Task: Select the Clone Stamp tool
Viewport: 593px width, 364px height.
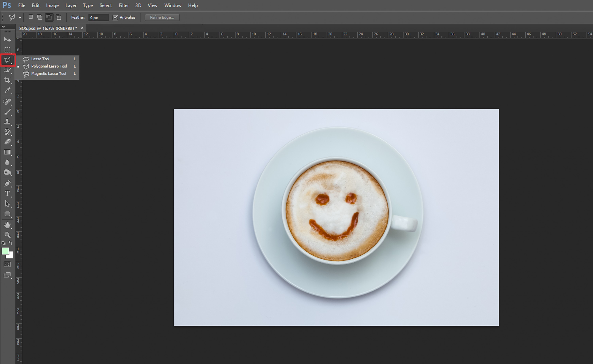Action: coord(7,122)
